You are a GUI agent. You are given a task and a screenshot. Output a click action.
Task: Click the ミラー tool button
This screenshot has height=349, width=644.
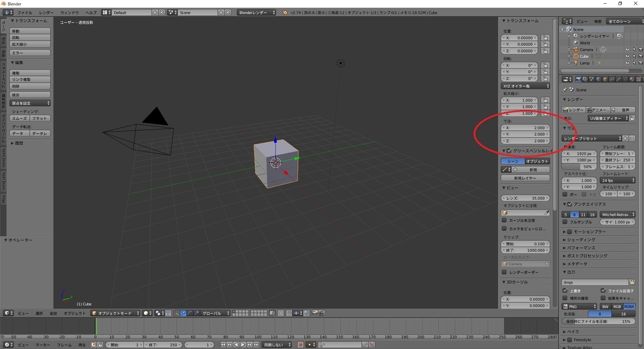click(x=30, y=53)
